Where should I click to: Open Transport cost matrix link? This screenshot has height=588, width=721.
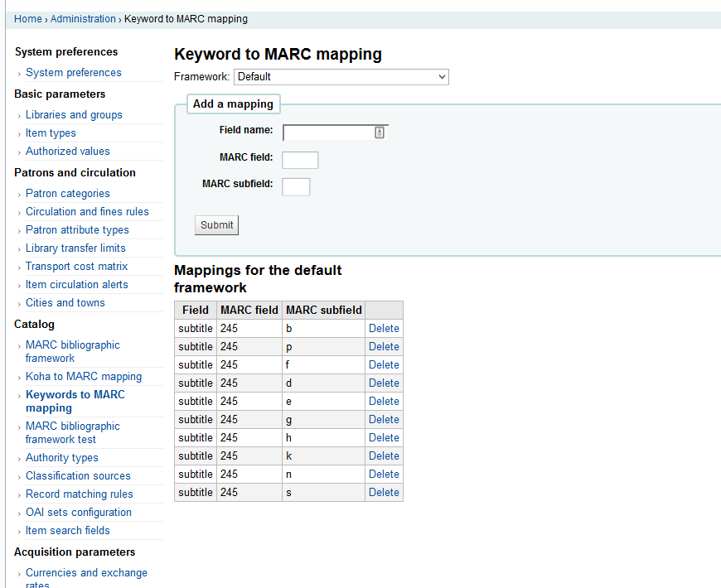pyautogui.click(x=76, y=267)
